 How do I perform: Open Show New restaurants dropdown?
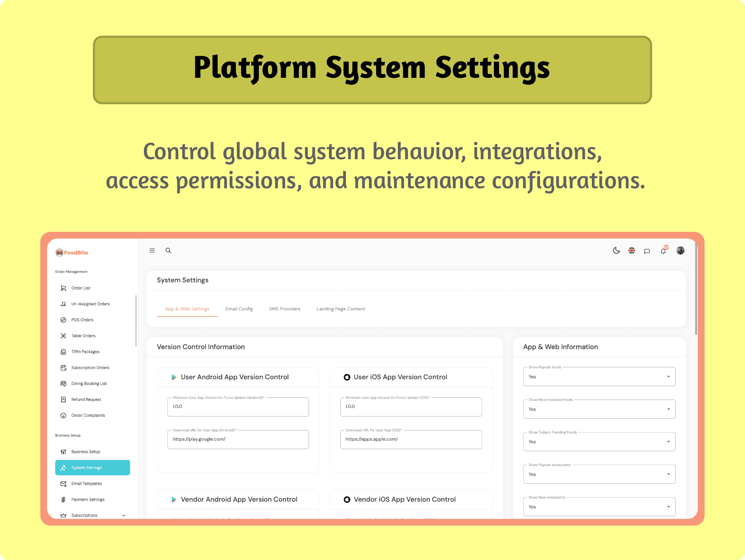(599, 507)
